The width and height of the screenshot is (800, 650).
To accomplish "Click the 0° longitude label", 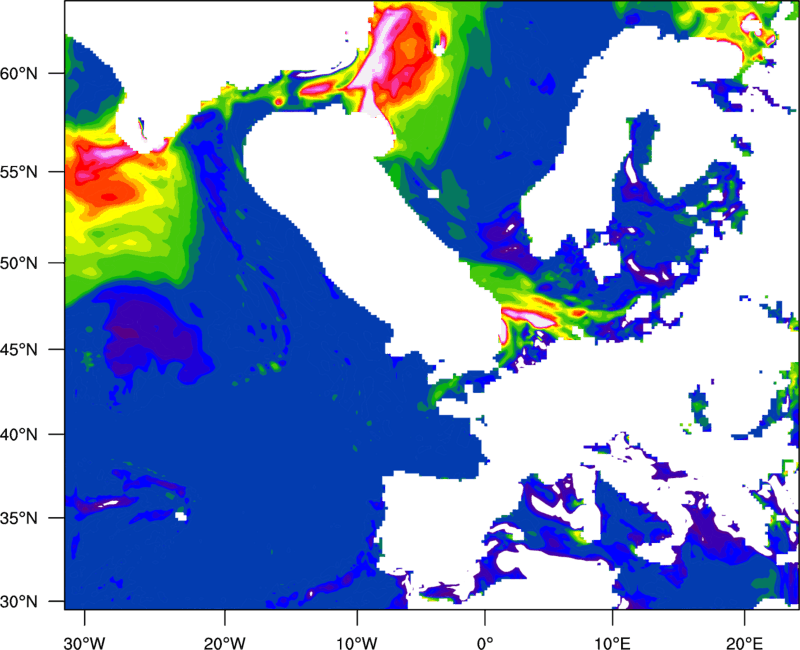I will [485, 643].
